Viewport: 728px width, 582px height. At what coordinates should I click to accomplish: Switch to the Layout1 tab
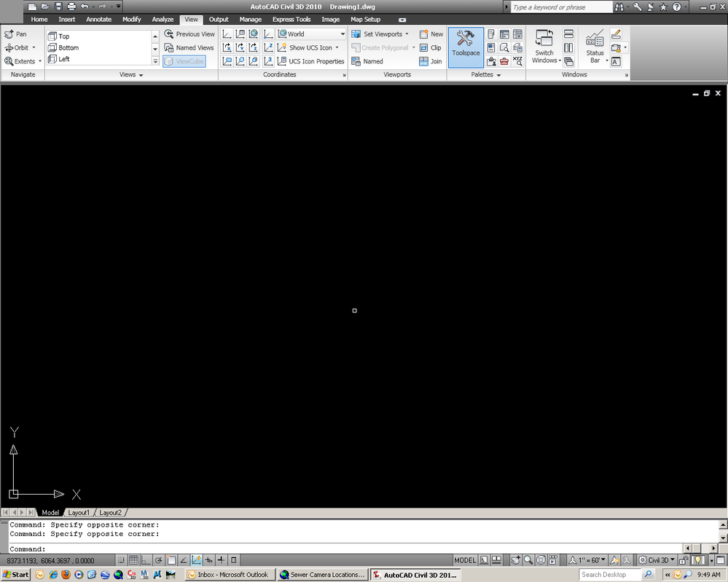(79, 512)
